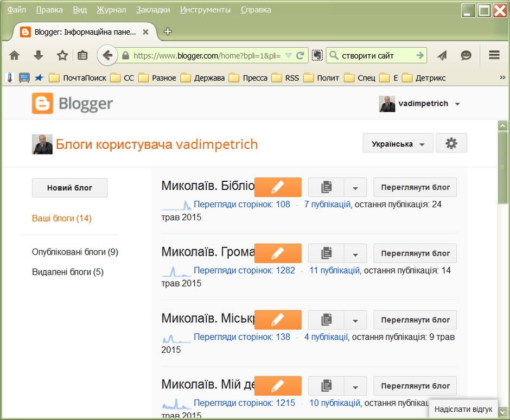Open the URL bar history dropdown arrow
Viewport: 510px width, 420px height.
pos(288,56)
